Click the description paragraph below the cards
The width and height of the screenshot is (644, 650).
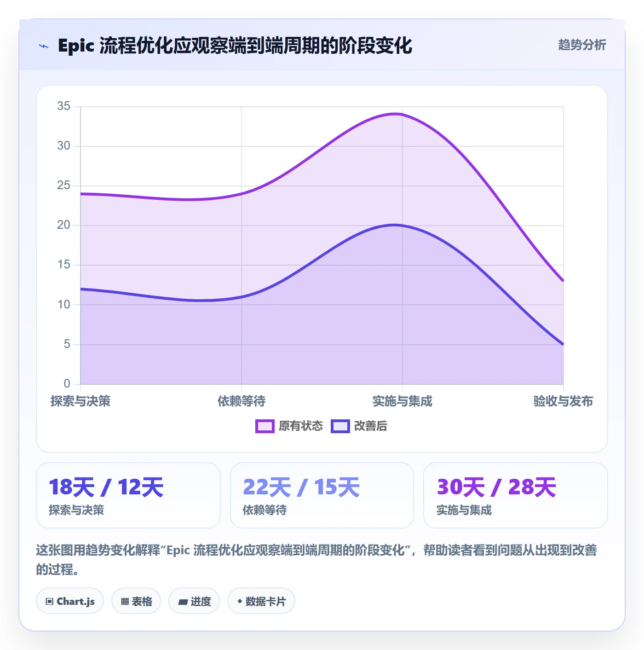[316, 560]
